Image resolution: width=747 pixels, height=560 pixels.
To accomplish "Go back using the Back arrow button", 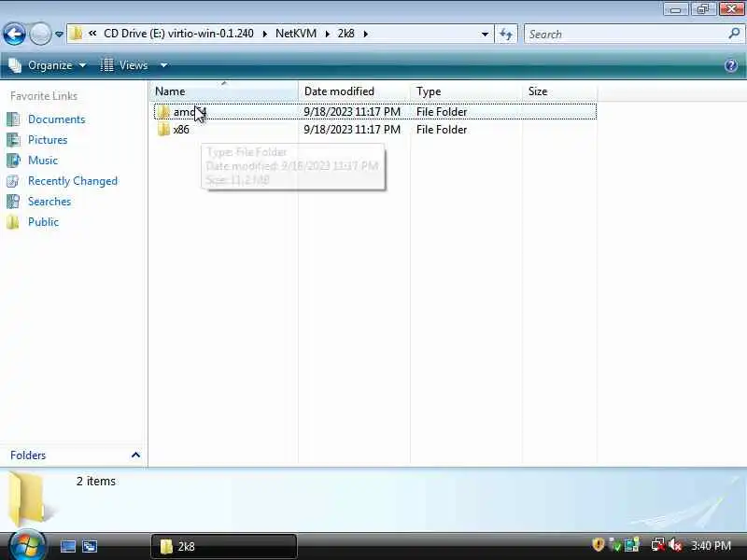I will coord(14,34).
